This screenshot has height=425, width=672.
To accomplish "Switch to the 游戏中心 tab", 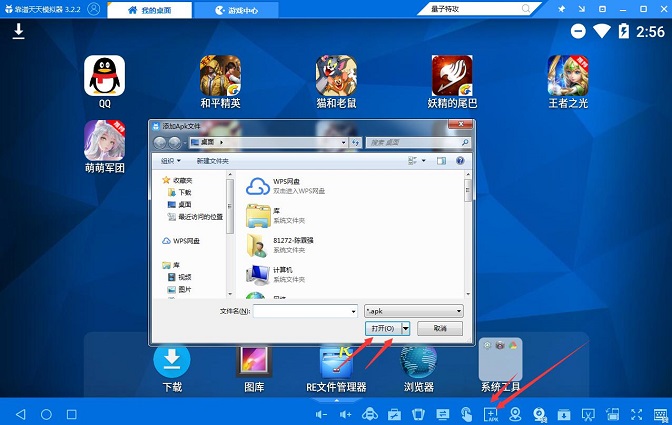I will coord(236,10).
